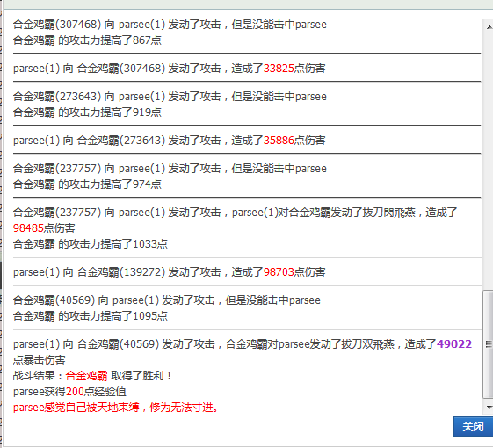Click the attack line starting with 合金鸡霸(40569)

(x=167, y=300)
